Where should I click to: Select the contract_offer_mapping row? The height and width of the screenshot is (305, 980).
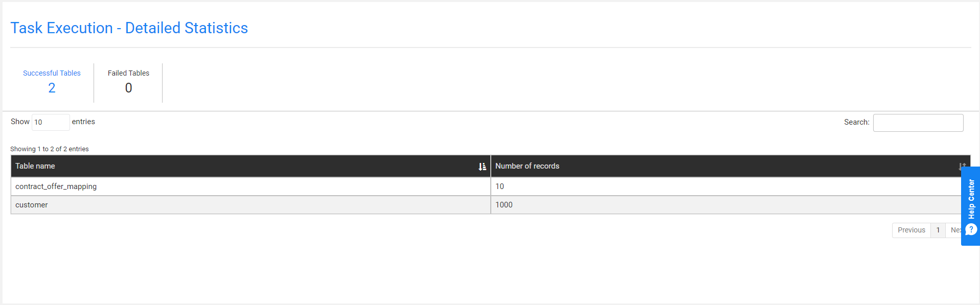(486, 186)
